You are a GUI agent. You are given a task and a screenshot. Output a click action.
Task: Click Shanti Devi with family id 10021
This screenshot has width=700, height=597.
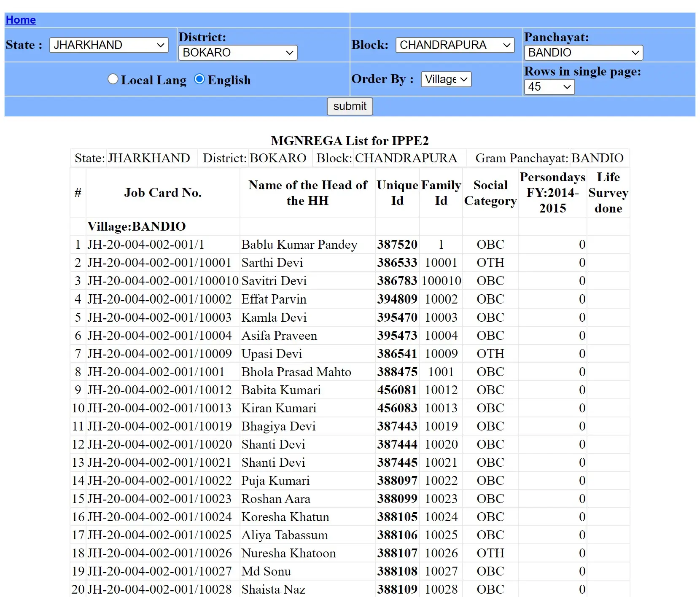tap(273, 463)
